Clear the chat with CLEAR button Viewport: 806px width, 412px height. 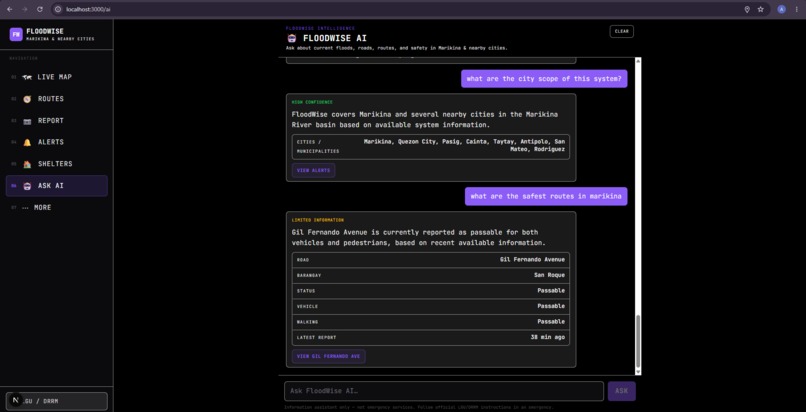[x=621, y=31]
